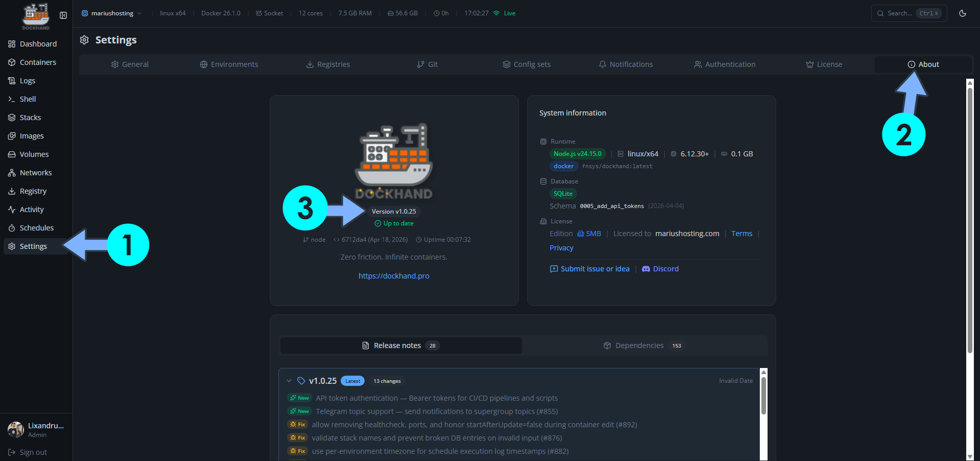Collapse the v1.0.25 release notes entry
The height and width of the screenshot is (461, 980).
pos(290,380)
